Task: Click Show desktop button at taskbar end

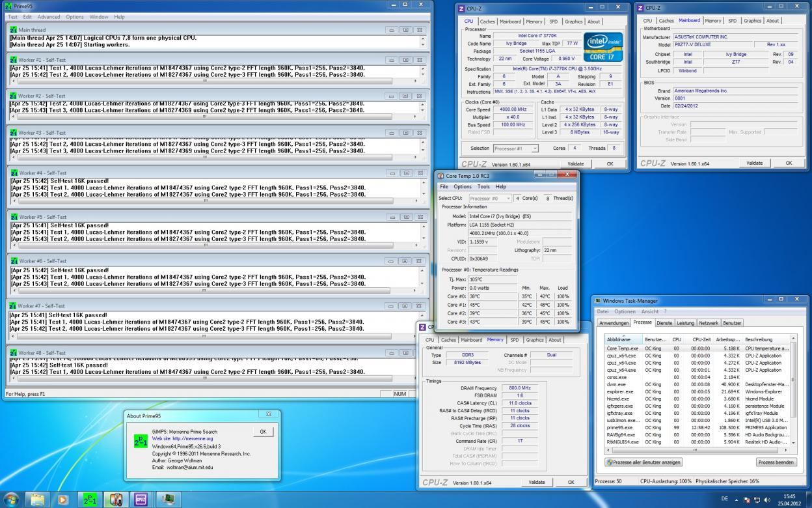Action: click(808, 500)
